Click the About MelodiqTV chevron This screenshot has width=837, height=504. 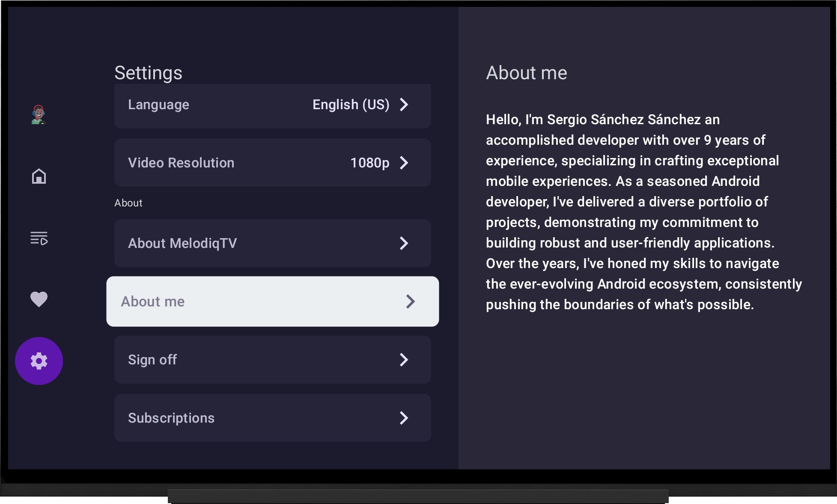pyautogui.click(x=404, y=243)
